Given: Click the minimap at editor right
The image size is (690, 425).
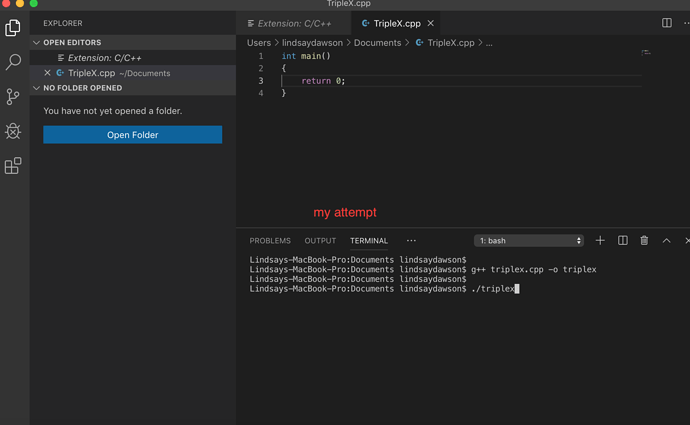Looking at the screenshot, I should (646, 52).
